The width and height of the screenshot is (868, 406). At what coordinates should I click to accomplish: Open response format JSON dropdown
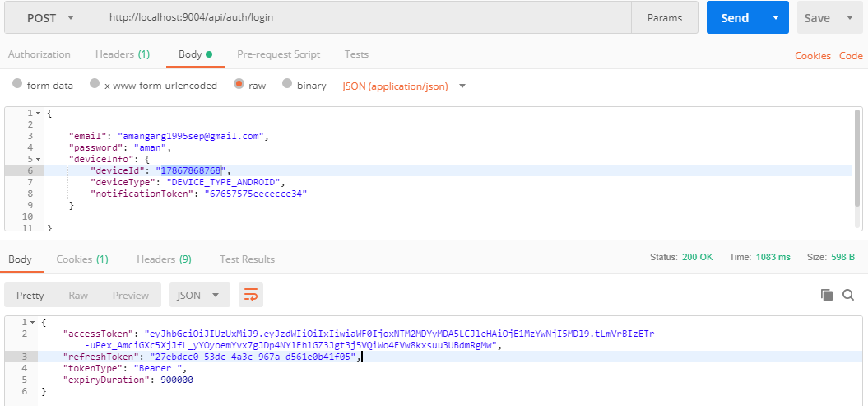pos(199,295)
